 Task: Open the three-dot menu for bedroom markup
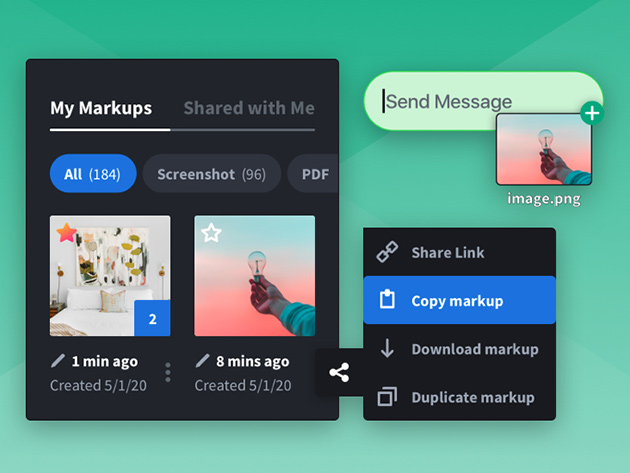[x=168, y=373]
